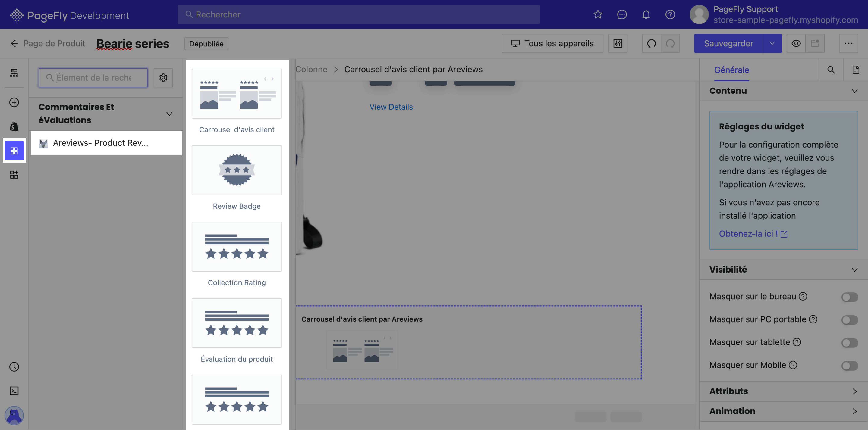Expand the Attributs section
This screenshot has height=430, width=868.
tap(854, 391)
